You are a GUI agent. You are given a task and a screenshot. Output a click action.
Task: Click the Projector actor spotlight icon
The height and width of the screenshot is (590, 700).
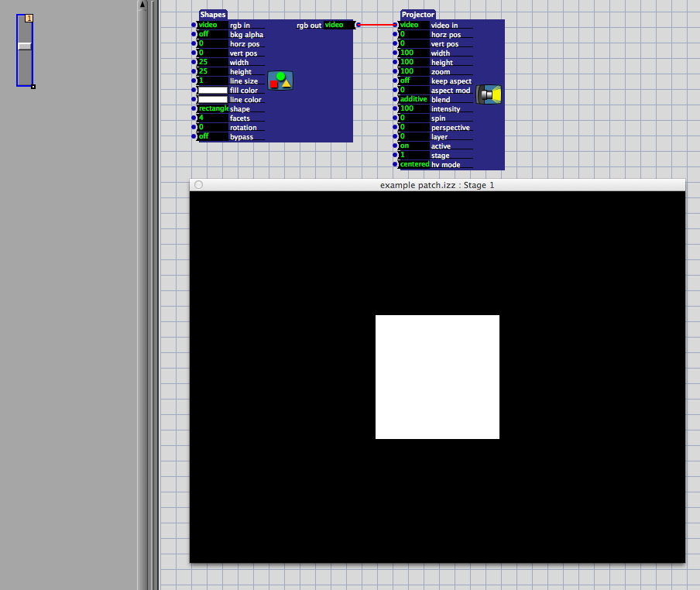pos(489,94)
